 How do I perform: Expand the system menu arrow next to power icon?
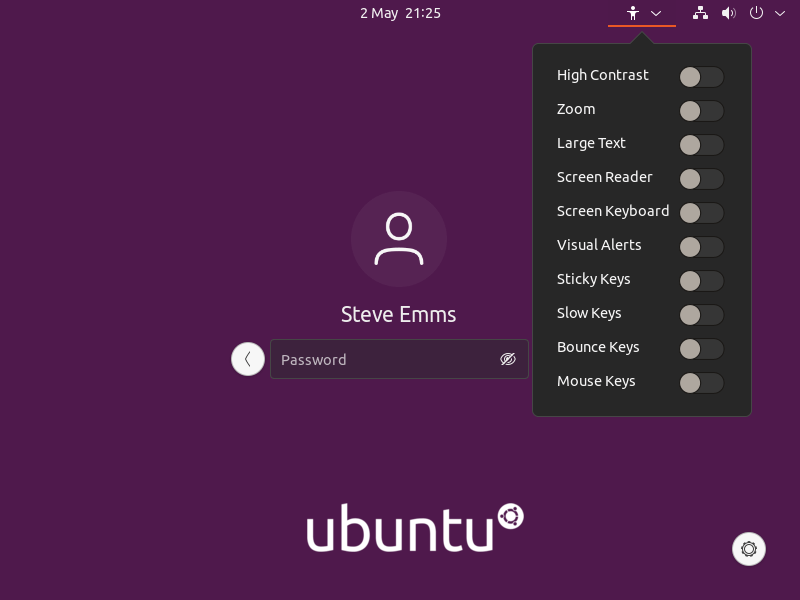coord(780,14)
